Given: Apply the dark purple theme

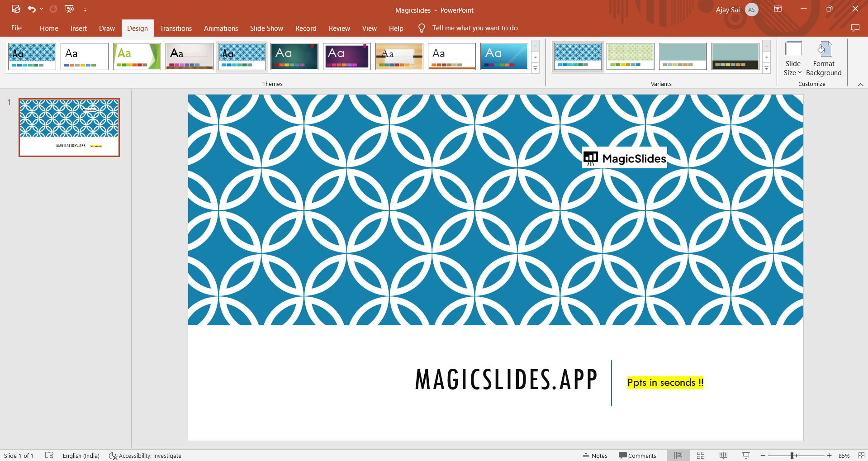Looking at the screenshot, I should click(x=347, y=57).
